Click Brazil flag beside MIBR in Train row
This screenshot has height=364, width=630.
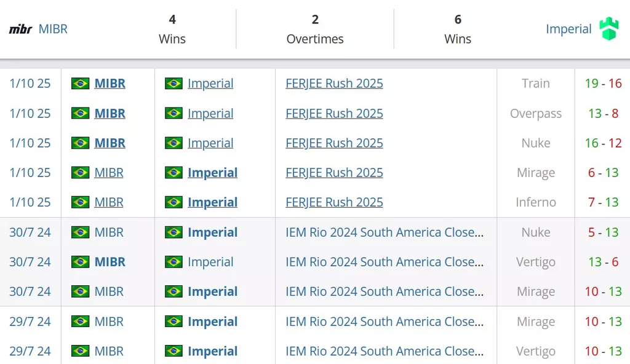tap(80, 84)
